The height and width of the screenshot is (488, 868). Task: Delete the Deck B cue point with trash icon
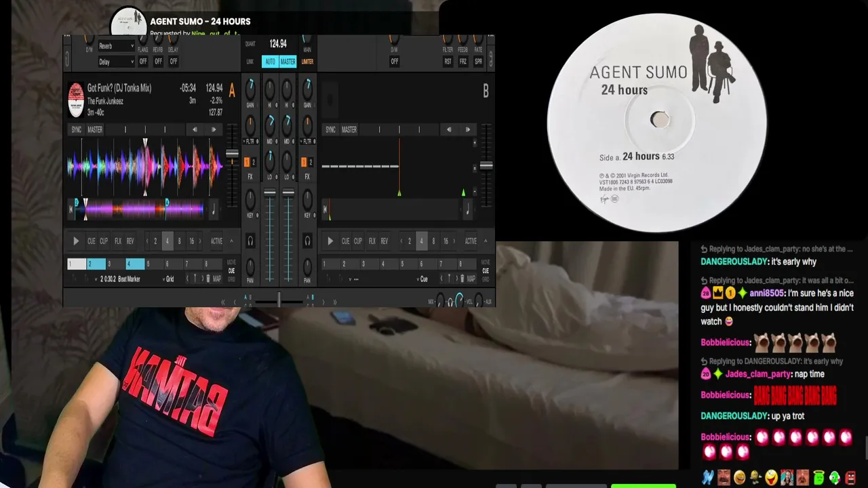pyautogui.click(x=462, y=279)
